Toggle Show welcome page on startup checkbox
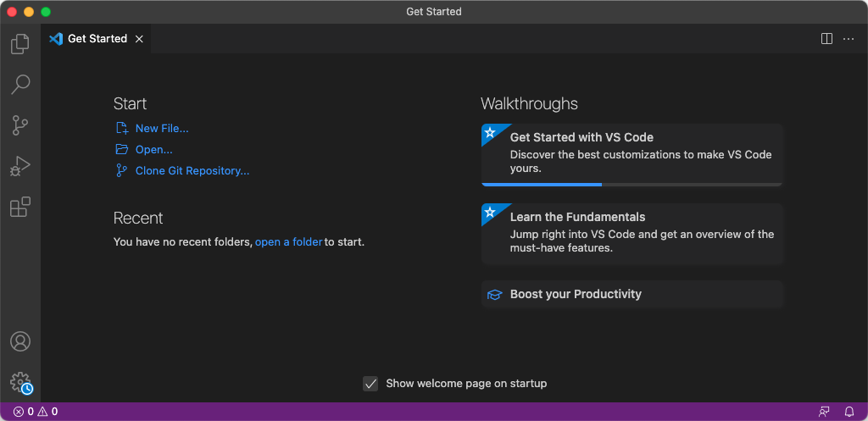This screenshot has height=421, width=868. [370, 384]
